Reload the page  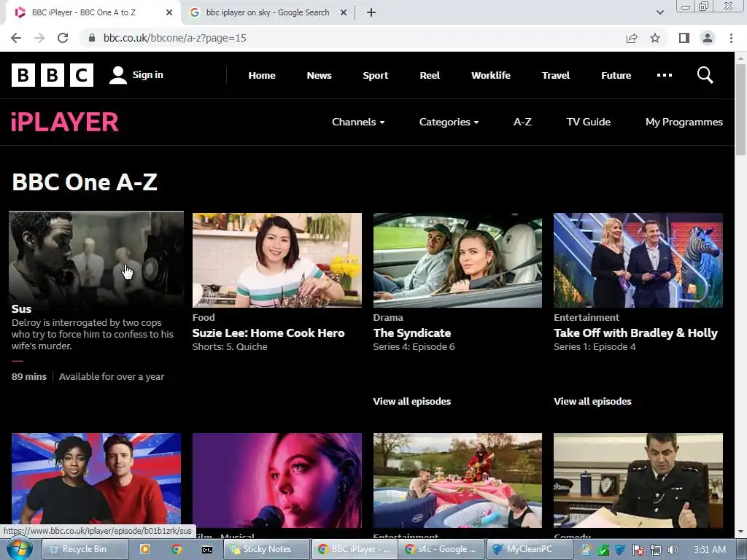pyautogui.click(x=63, y=38)
